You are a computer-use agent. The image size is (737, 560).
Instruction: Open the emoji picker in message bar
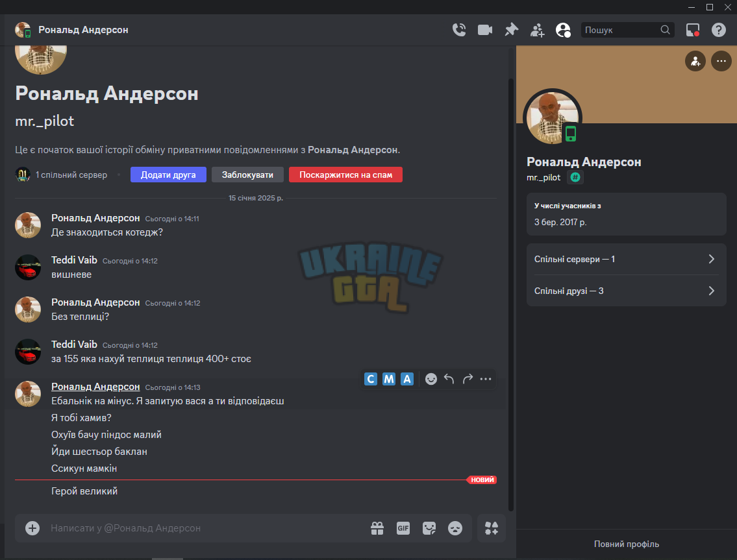click(x=455, y=528)
